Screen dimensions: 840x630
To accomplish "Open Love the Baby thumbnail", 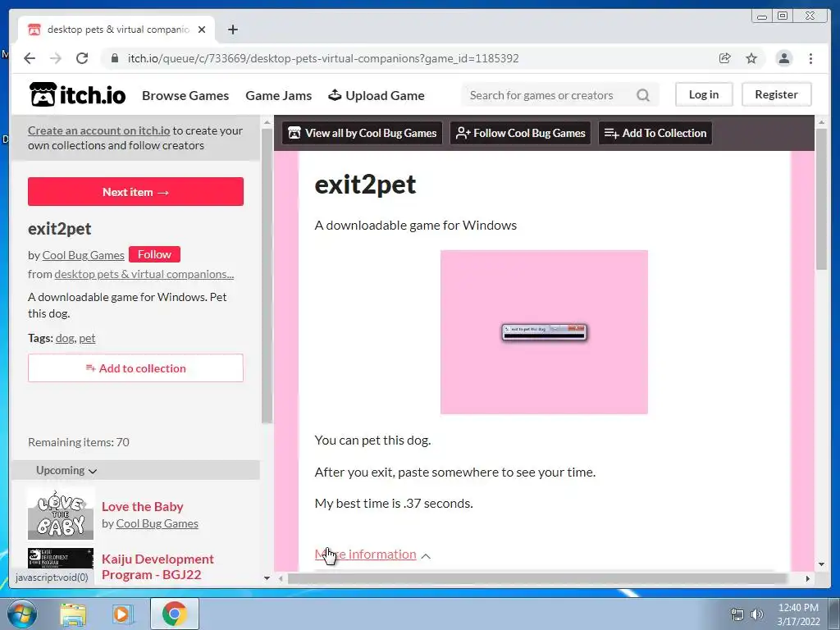I will pos(61,514).
